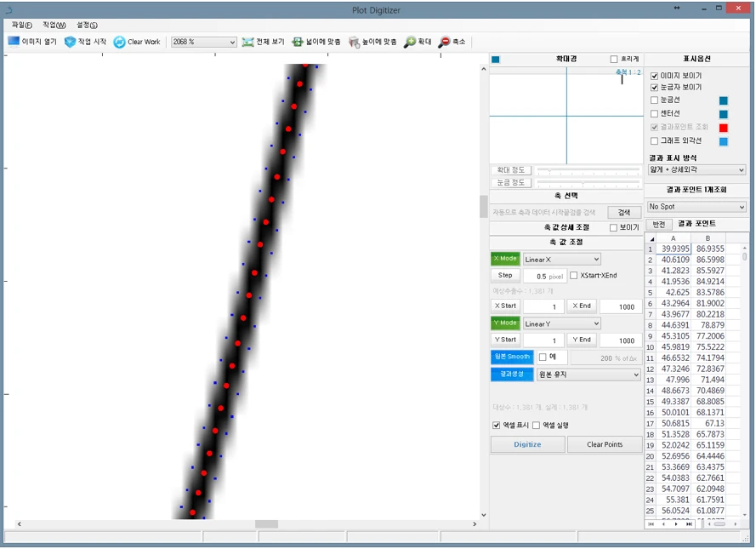This screenshot has width=756, height=549.
Task: Open the Linear X mode dropdown
Action: click(562, 260)
